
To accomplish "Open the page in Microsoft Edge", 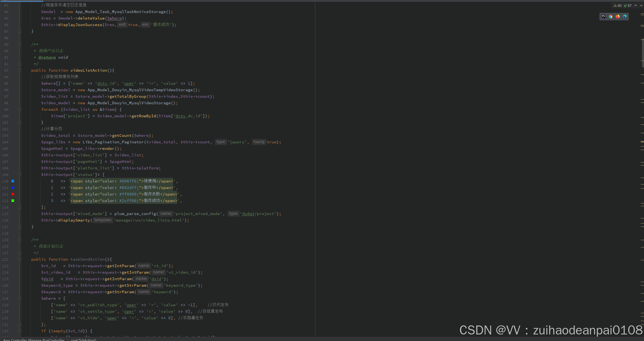I will click(625, 17).
